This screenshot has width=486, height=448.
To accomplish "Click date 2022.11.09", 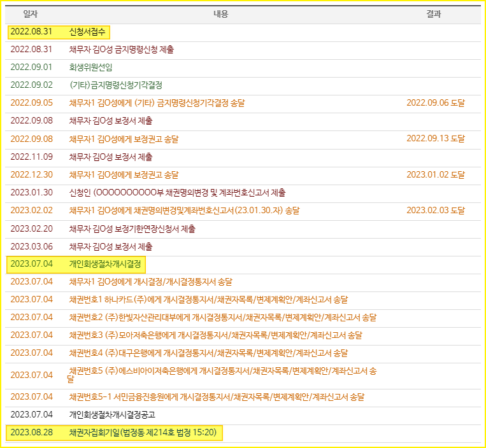I will [31, 157].
